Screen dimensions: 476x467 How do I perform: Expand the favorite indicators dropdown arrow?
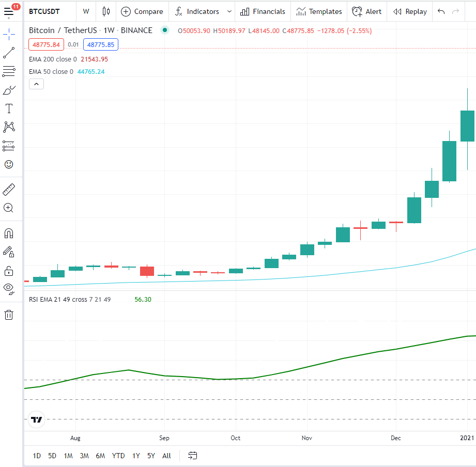coord(229,11)
